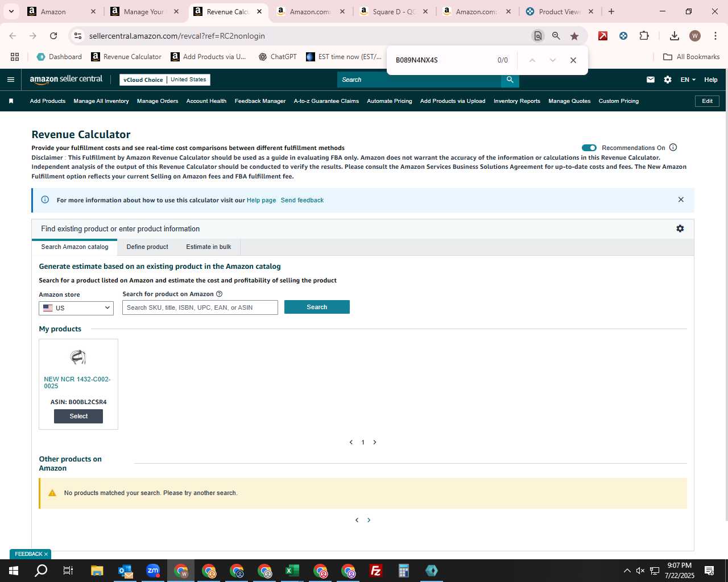The width and height of the screenshot is (728, 582).
Task: Open the Chrome profile avatar W
Action: pyautogui.click(x=695, y=36)
